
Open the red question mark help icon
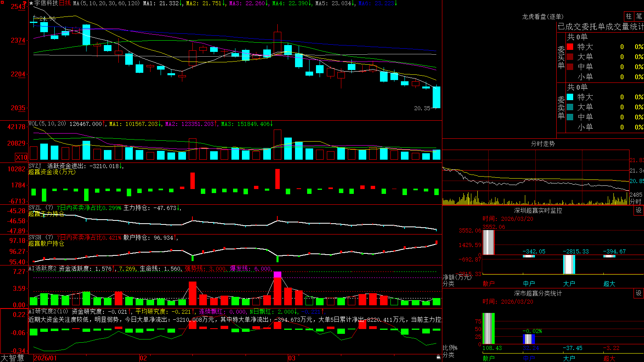point(24,3)
